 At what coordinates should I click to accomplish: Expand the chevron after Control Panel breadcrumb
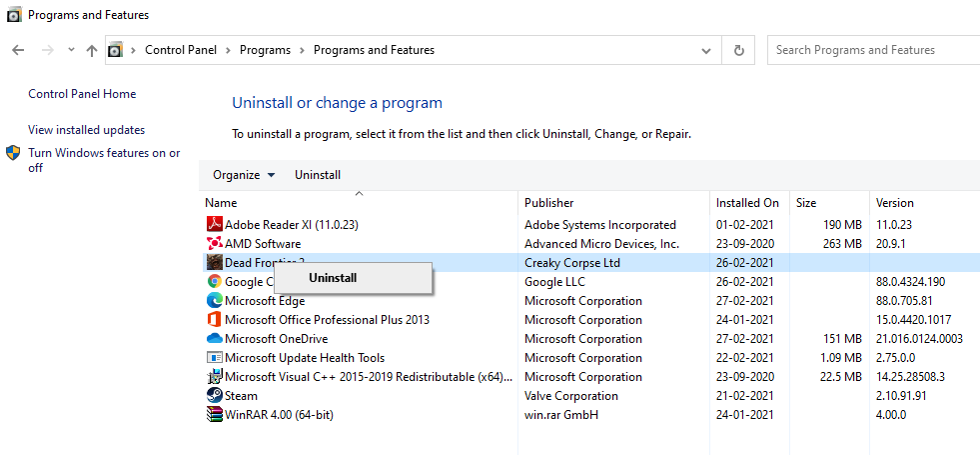[x=228, y=50]
